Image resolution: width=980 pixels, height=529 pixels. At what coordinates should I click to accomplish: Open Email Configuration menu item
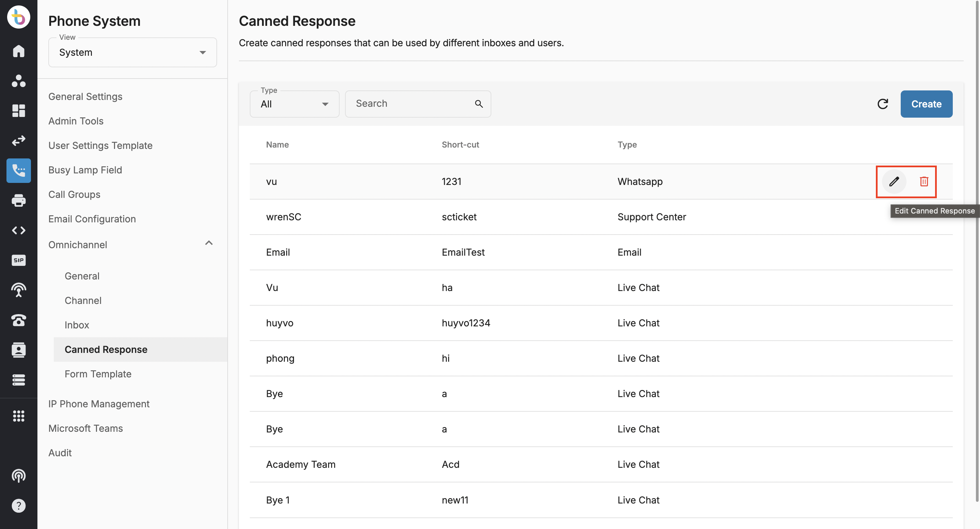92,219
